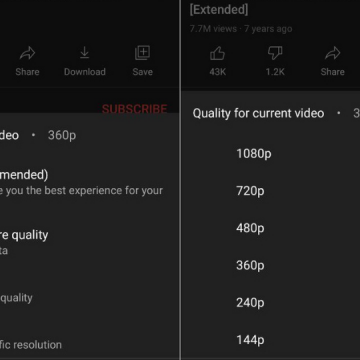Screen dimensions: 360x360
Task: Tap the 43K likes count
Action: tap(217, 72)
